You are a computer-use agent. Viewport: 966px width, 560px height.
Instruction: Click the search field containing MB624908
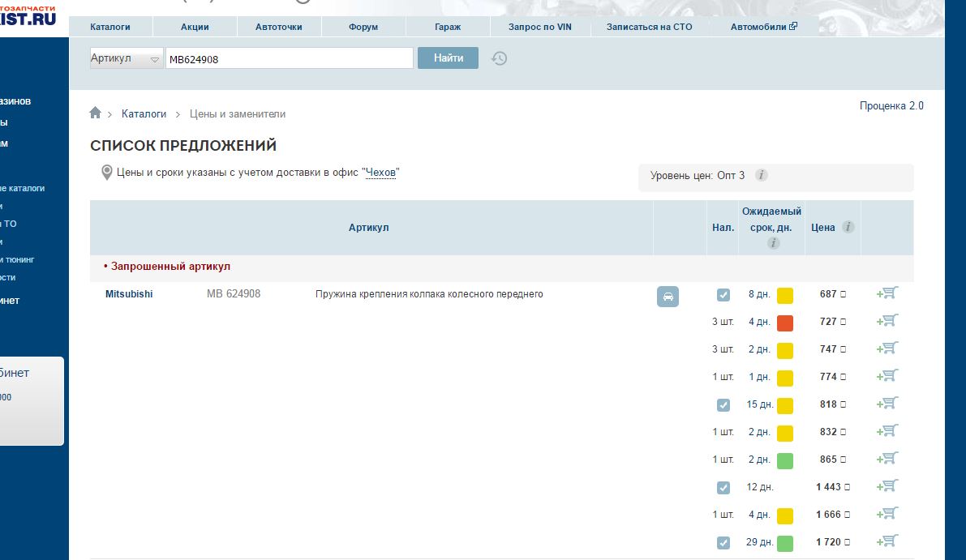pos(289,59)
